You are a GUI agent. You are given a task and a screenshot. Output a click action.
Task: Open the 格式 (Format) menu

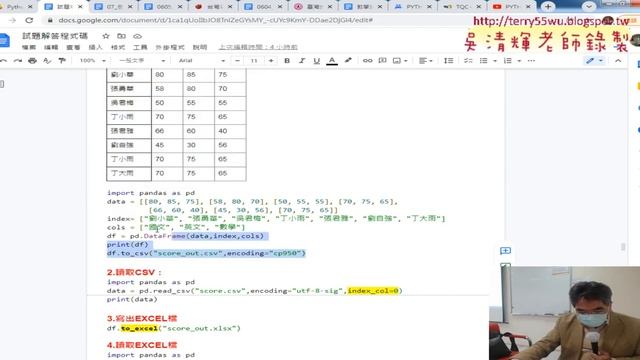(118, 47)
